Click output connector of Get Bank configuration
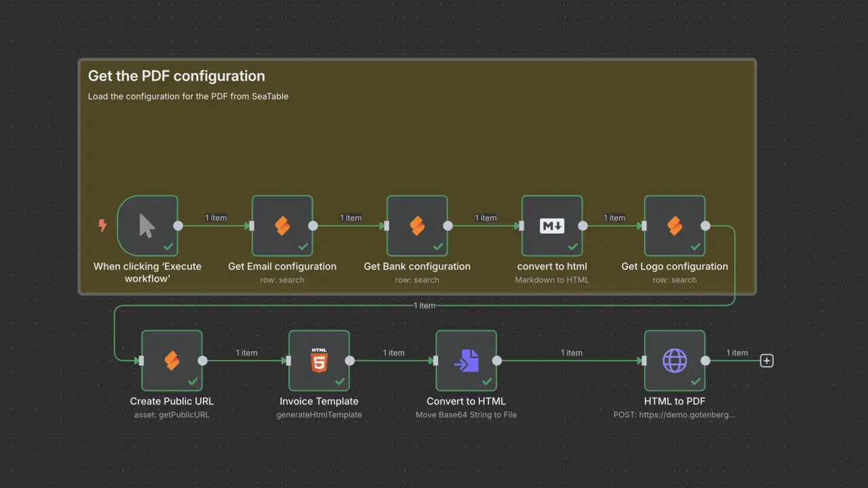 (448, 226)
